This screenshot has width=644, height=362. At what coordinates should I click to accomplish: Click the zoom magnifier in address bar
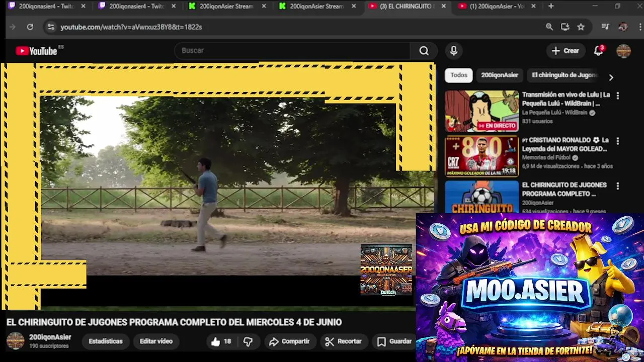[549, 27]
